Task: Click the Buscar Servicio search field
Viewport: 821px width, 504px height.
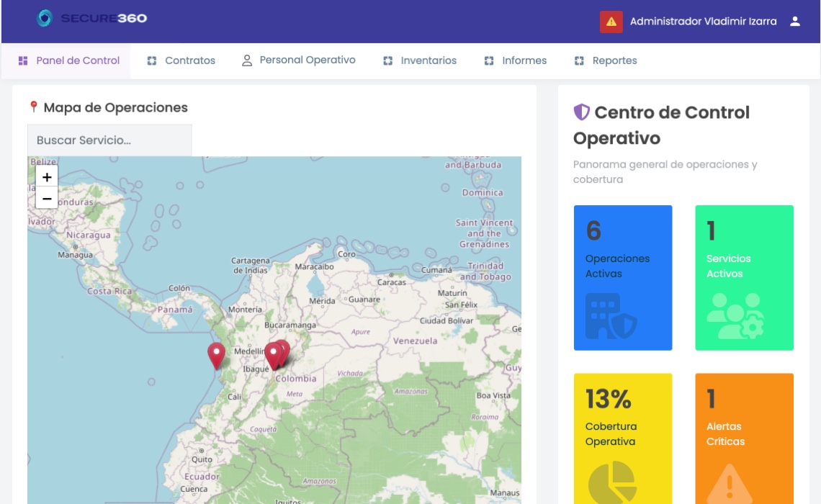Action: (109, 140)
